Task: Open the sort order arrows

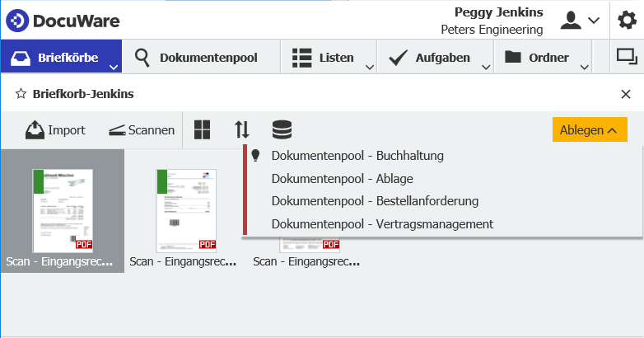Action: click(241, 129)
